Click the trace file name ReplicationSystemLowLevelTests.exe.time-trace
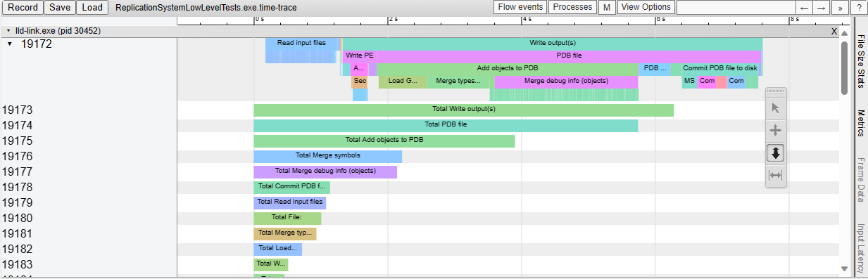 pyautogui.click(x=206, y=7)
